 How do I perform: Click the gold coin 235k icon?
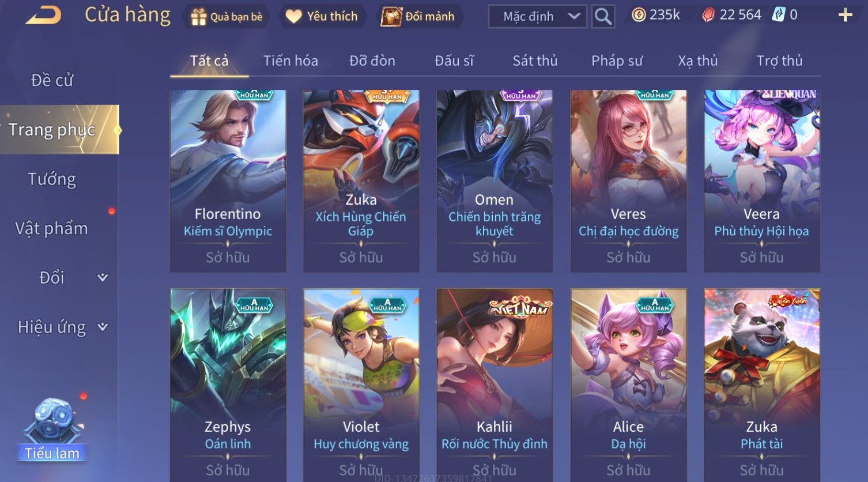point(639,15)
